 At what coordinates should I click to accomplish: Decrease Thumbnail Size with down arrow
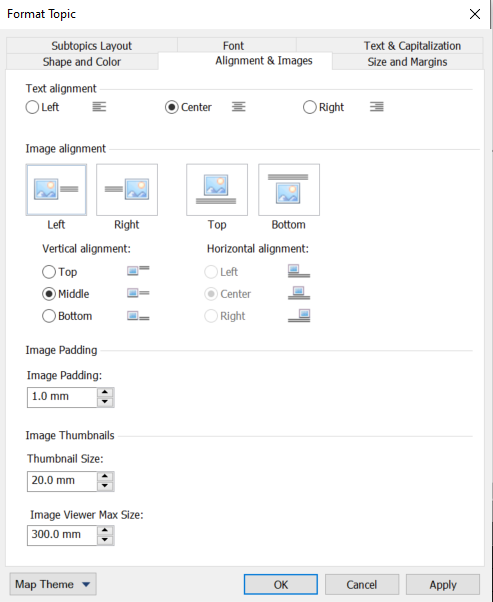105,486
